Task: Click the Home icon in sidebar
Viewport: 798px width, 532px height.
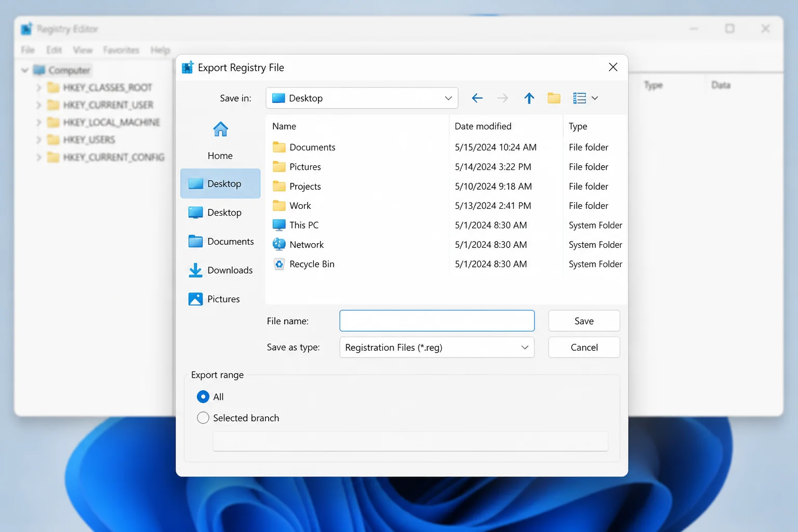Action: pos(220,129)
